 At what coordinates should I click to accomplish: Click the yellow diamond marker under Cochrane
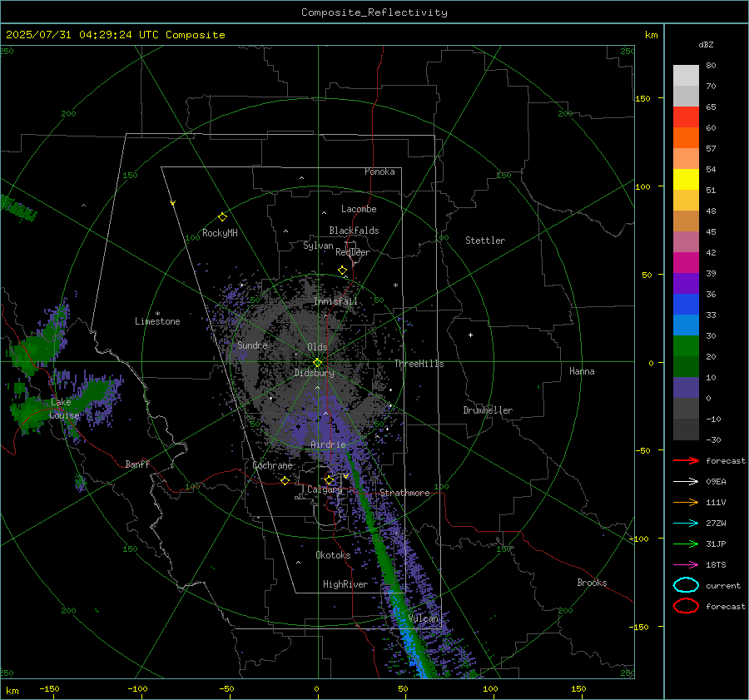(285, 481)
